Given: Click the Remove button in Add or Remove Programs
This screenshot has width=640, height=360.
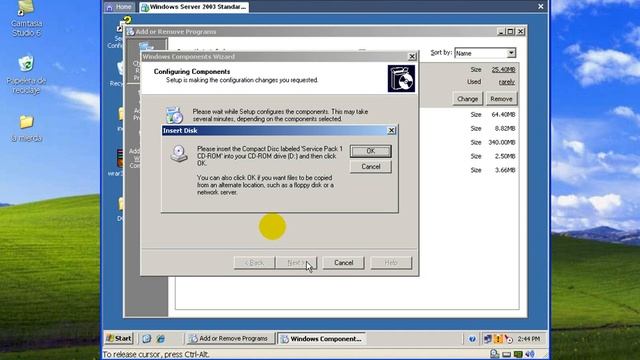Looking at the screenshot, I should pos(501,99).
